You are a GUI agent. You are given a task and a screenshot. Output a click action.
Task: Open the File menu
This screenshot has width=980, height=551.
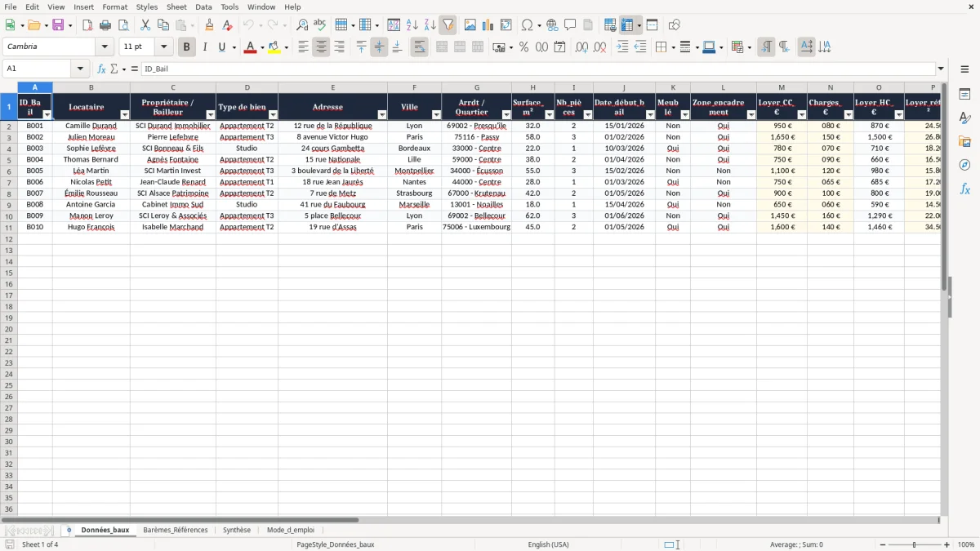point(10,7)
